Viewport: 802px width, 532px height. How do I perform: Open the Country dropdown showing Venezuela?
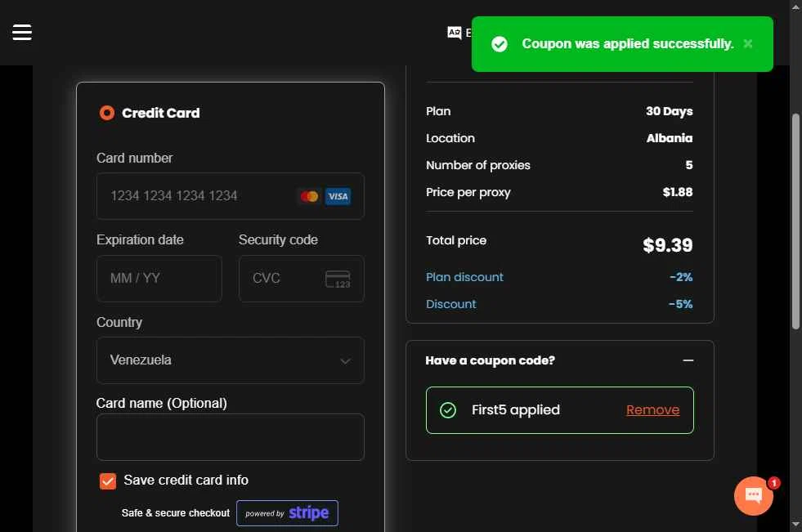(x=231, y=360)
